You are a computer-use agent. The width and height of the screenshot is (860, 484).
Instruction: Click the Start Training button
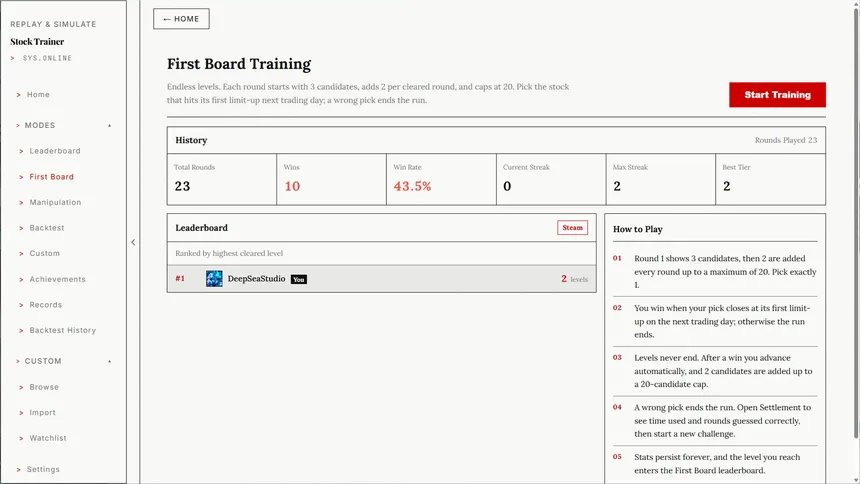pyautogui.click(x=777, y=95)
